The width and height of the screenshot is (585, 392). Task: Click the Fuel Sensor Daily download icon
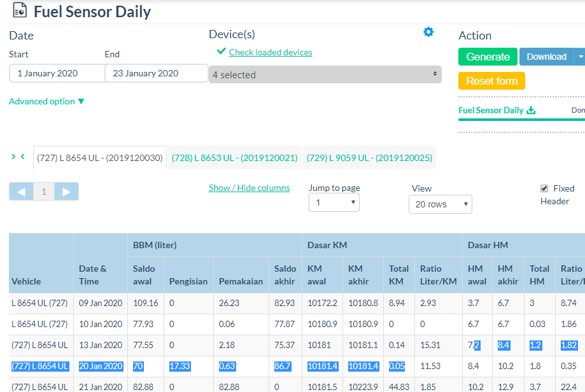point(531,110)
